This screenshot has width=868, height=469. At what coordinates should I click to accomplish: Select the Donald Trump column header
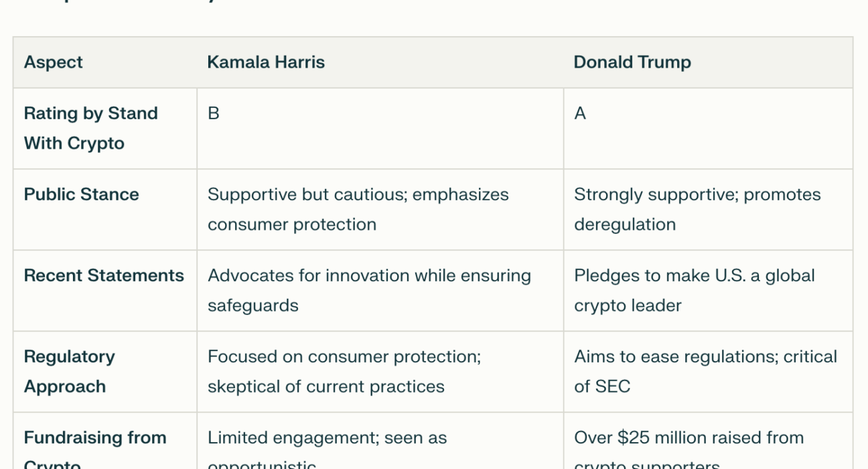tap(632, 62)
